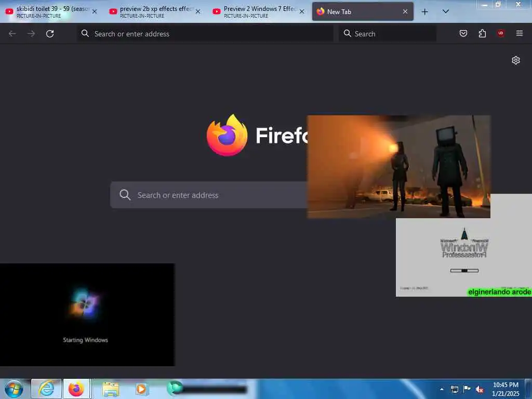
Task: Open the Extensions puzzle icon
Action: click(482, 33)
